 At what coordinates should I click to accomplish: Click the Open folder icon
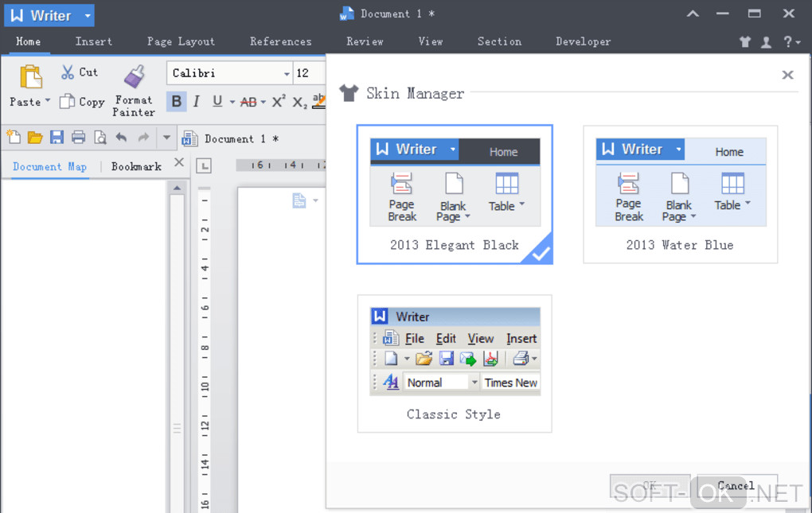tap(35, 138)
